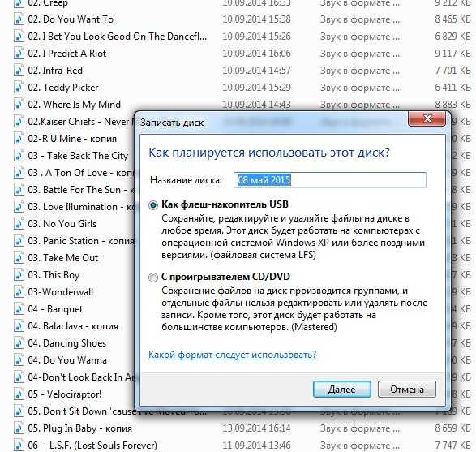The height and width of the screenshot is (452, 476).
Task: Close the Записать диск dialog
Action: (427, 118)
